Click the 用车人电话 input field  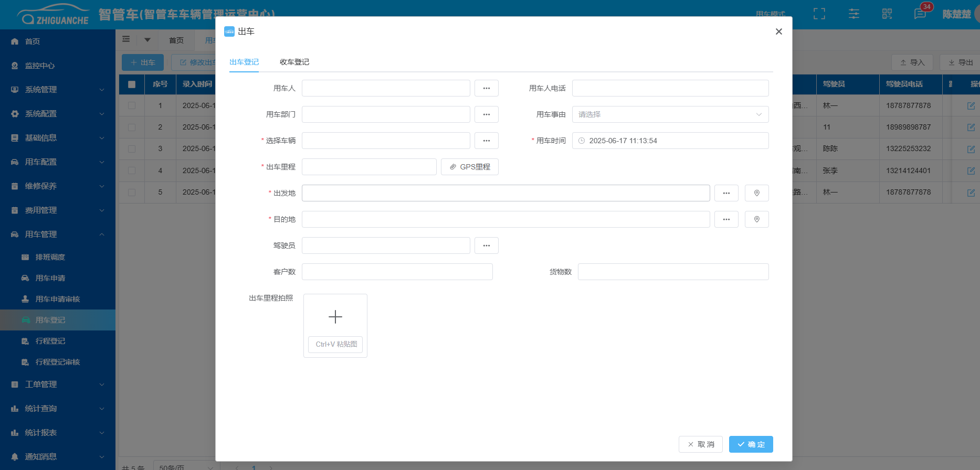pyautogui.click(x=670, y=88)
